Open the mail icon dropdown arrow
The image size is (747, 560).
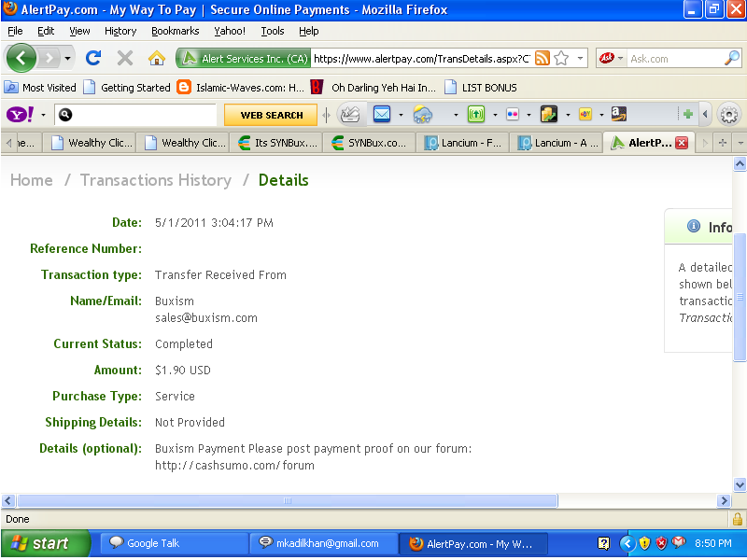coord(401,115)
